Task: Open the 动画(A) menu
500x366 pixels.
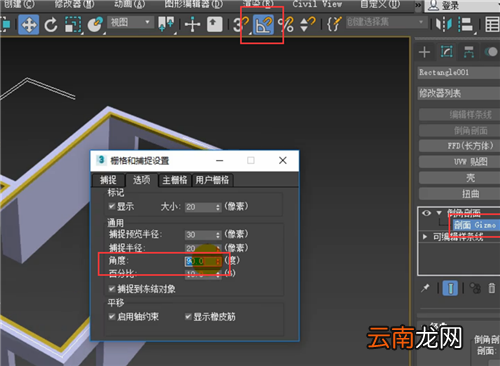Action: point(129,4)
